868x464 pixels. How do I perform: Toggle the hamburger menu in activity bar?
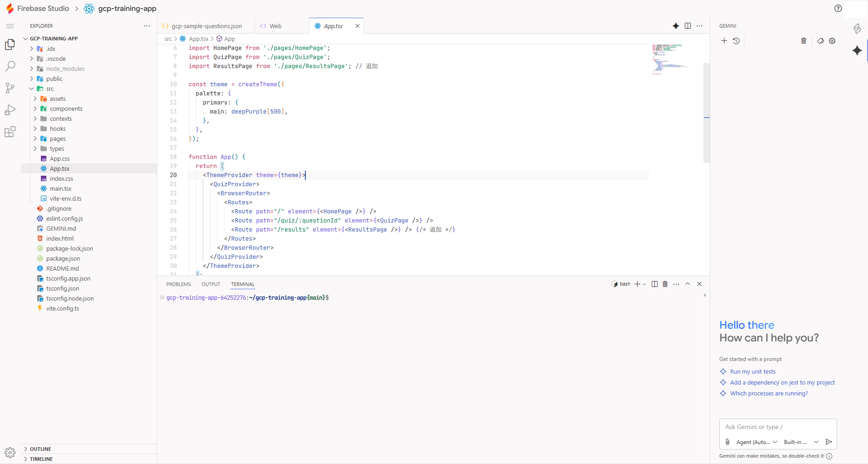pos(10,26)
